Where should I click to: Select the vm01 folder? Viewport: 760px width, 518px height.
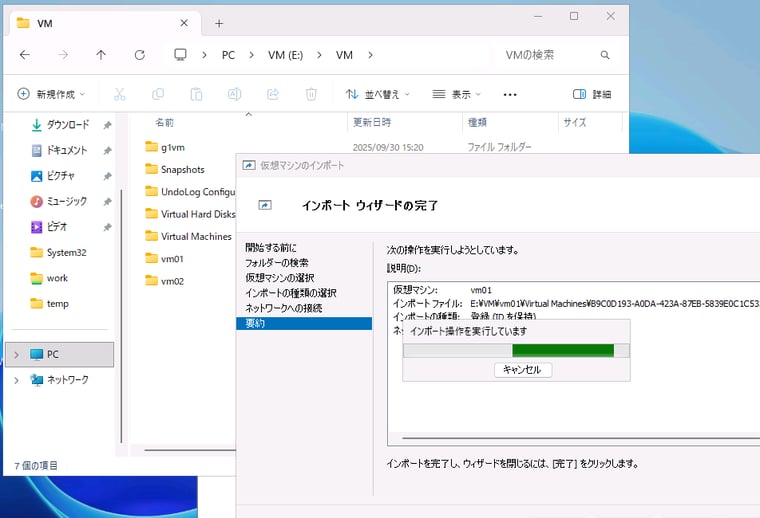[164, 258]
